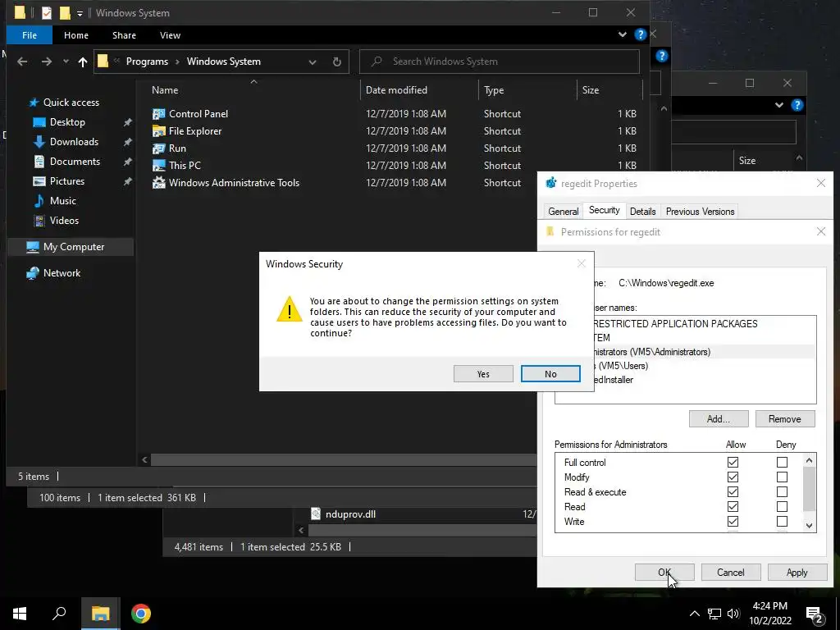
Task: Open recent locations dropdown arrow
Action: tap(66, 62)
